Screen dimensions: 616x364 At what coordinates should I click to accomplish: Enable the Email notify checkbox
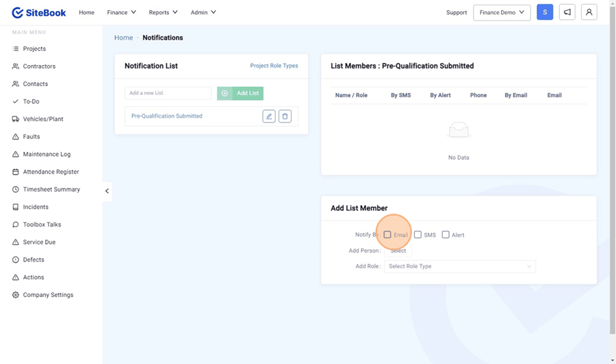tap(387, 235)
